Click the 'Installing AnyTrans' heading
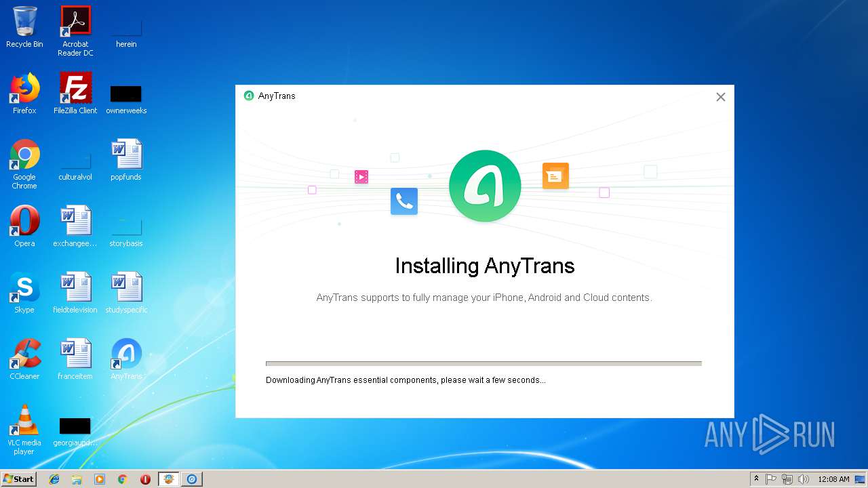 tap(485, 266)
